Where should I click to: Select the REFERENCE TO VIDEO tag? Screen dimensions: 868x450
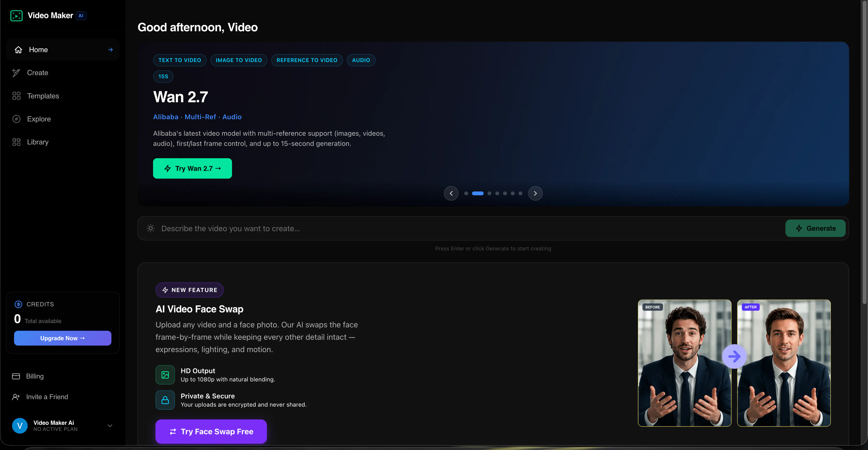307,60
